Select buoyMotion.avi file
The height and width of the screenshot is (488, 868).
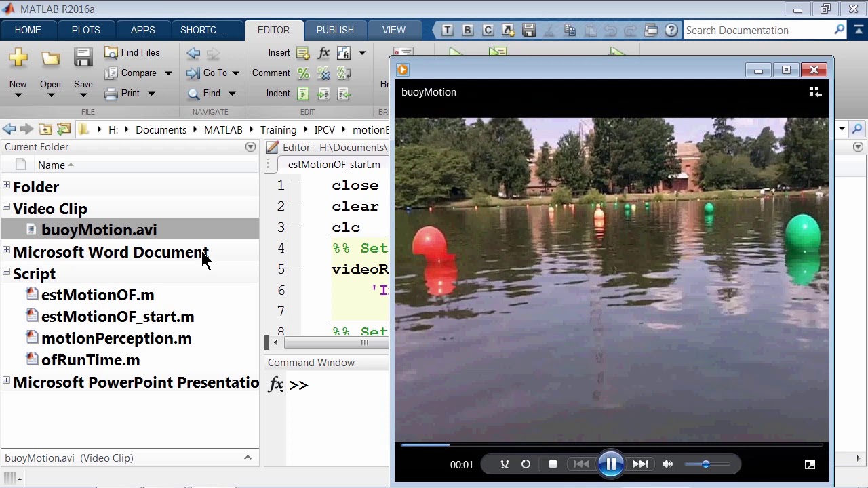click(99, 230)
